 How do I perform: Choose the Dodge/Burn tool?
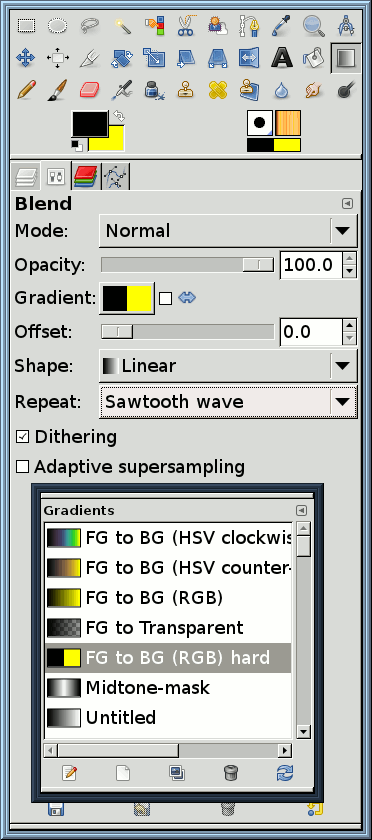click(x=346, y=90)
